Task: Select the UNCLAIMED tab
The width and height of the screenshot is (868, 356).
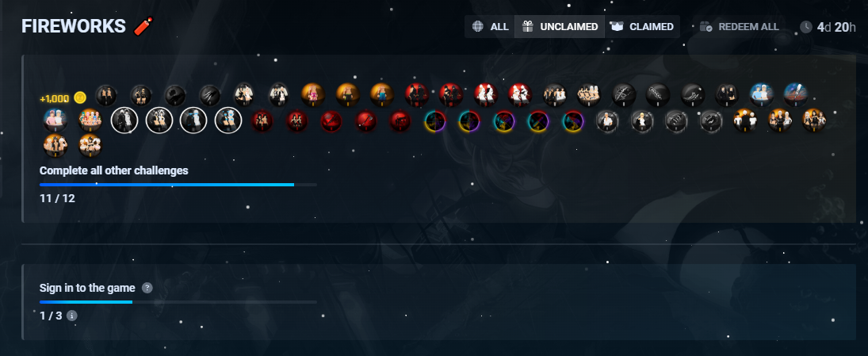Action: pos(560,27)
